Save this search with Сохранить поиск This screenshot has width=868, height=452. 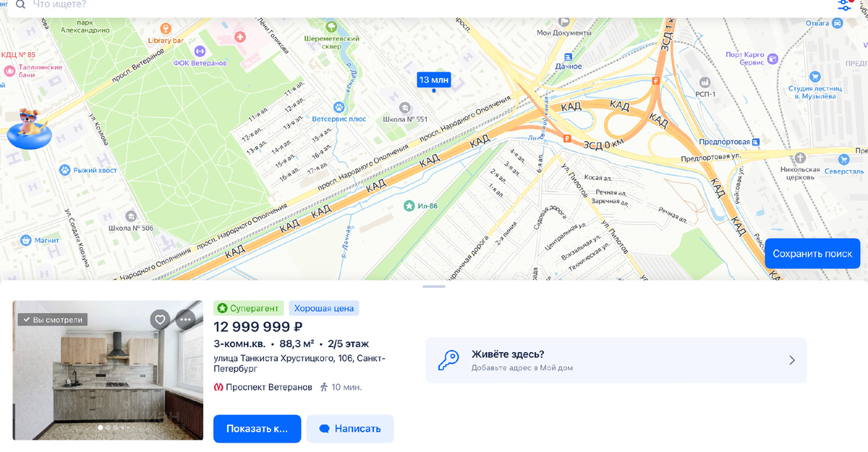coord(812,254)
